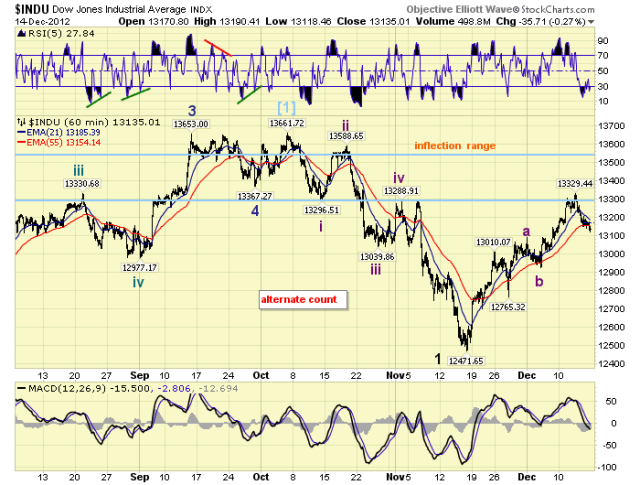Select the Volume 498.8M value

(x=453, y=21)
